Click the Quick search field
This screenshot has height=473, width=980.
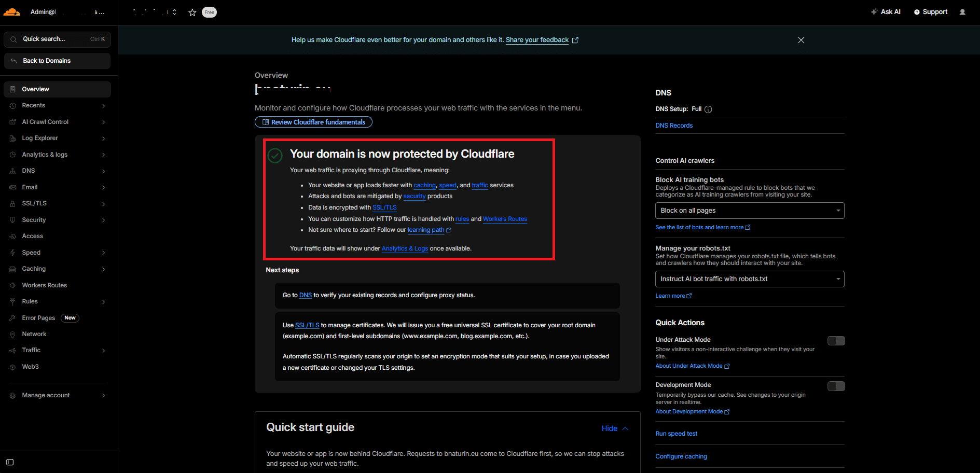point(57,39)
